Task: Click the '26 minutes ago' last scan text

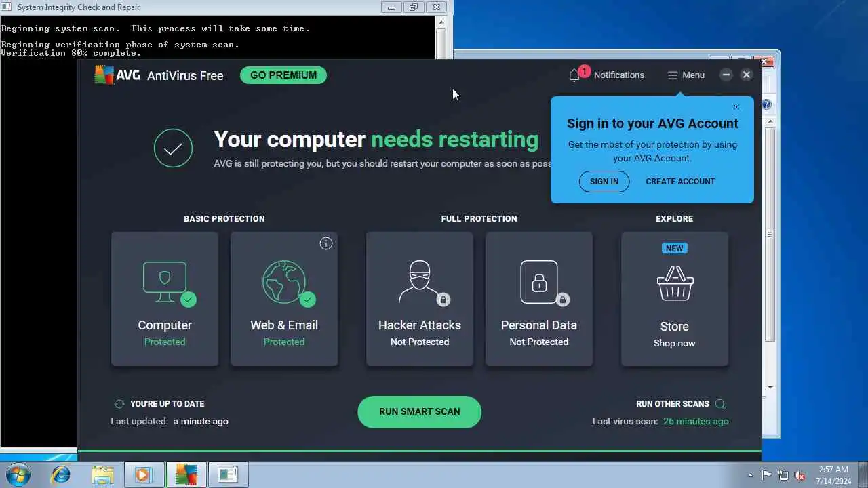Action: click(x=696, y=422)
